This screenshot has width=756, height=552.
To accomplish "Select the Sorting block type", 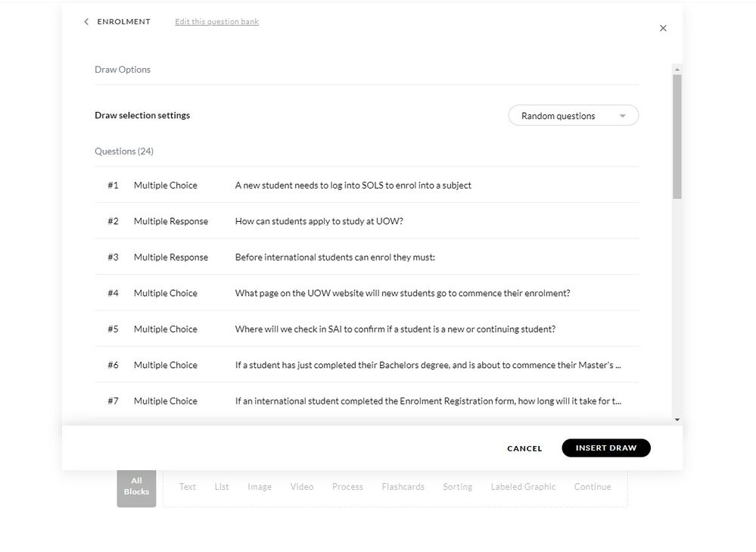I will tap(457, 487).
